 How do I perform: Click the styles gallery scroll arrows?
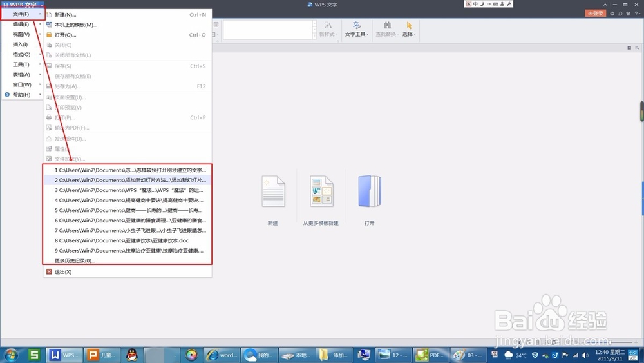(x=315, y=30)
